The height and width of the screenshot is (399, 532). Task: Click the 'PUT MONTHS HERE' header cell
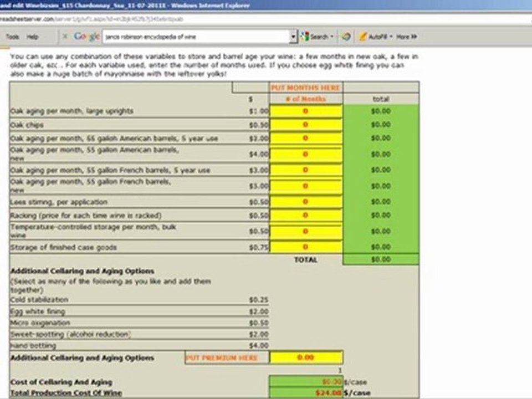tap(306, 88)
